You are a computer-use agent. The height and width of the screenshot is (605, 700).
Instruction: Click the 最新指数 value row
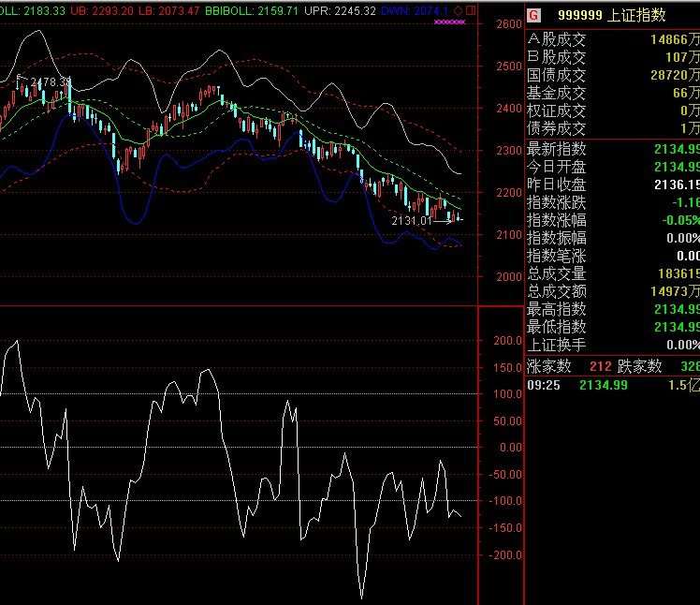click(612, 149)
